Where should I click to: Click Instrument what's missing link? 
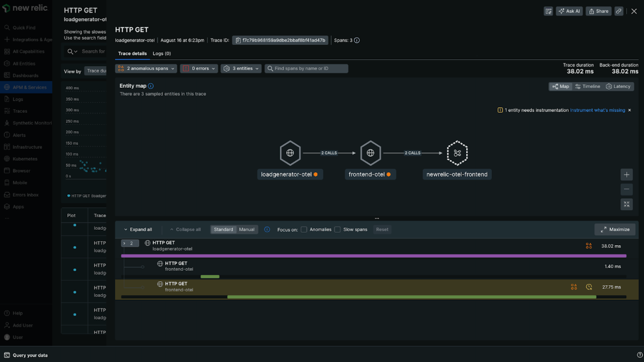click(598, 110)
